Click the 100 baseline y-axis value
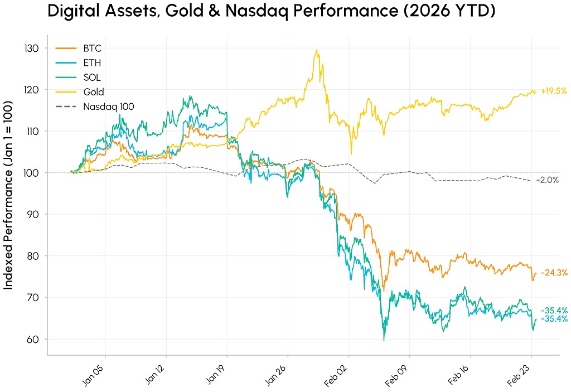 [32, 173]
